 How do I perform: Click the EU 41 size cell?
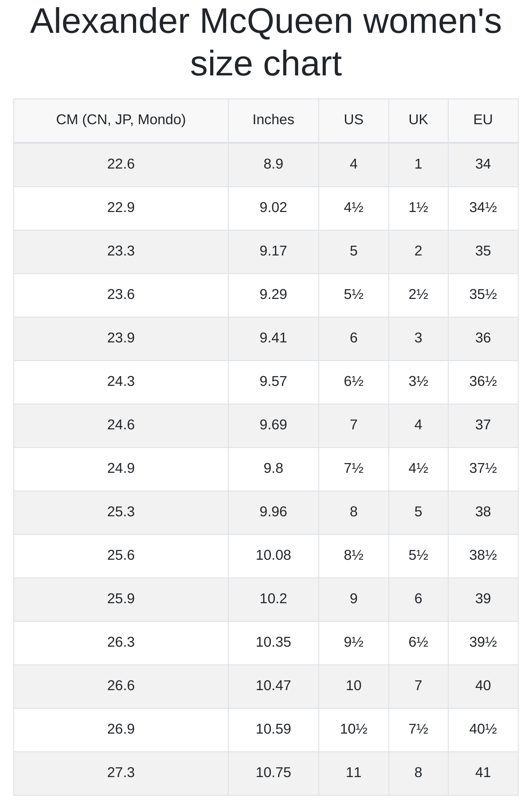(x=483, y=773)
